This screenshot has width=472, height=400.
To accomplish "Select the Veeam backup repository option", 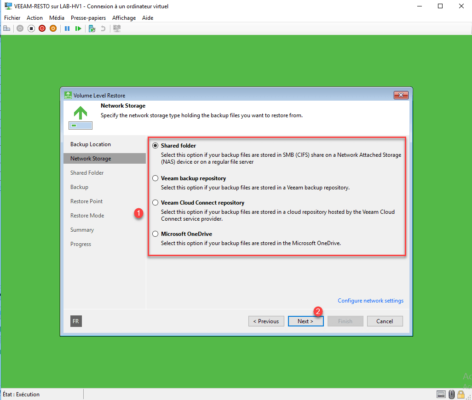I will point(155,178).
